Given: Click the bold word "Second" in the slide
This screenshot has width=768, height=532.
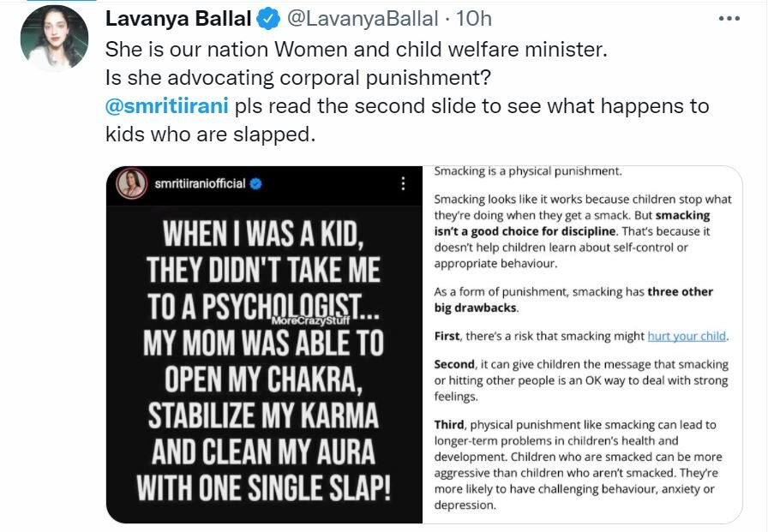Looking at the screenshot, I should click(x=456, y=365).
